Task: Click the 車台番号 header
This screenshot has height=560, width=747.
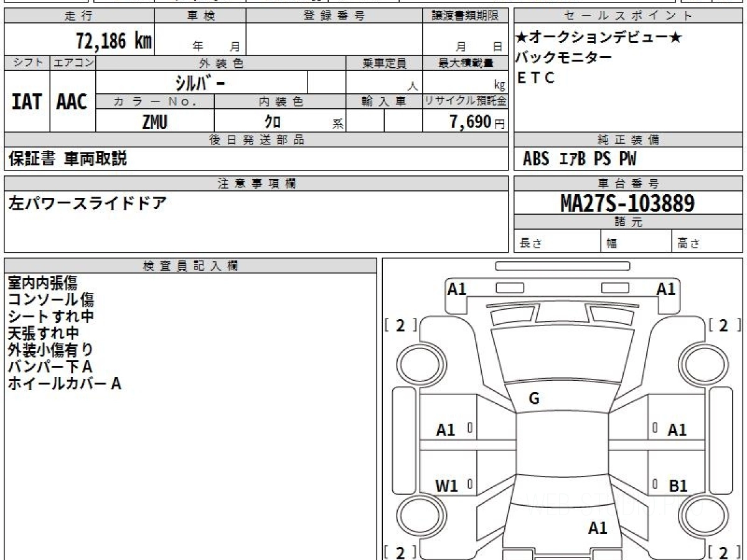Action: click(628, 184)
